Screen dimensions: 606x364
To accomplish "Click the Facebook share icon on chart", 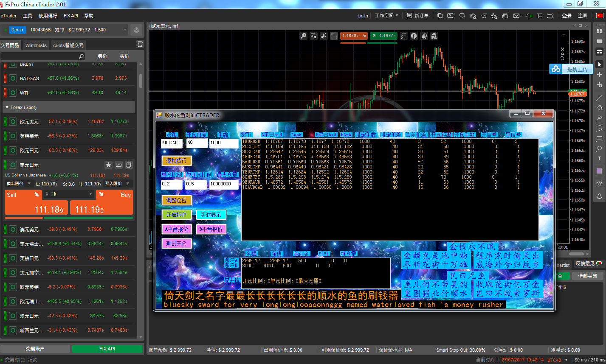I will 414,36.
